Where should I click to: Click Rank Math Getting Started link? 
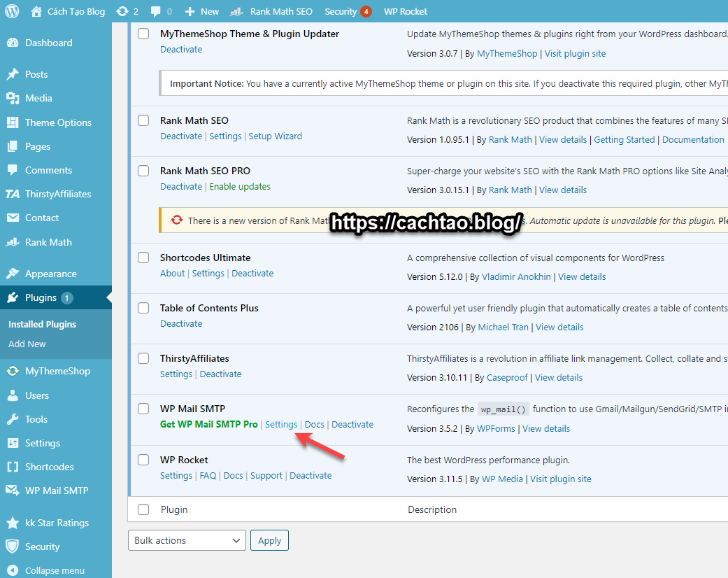624,139
